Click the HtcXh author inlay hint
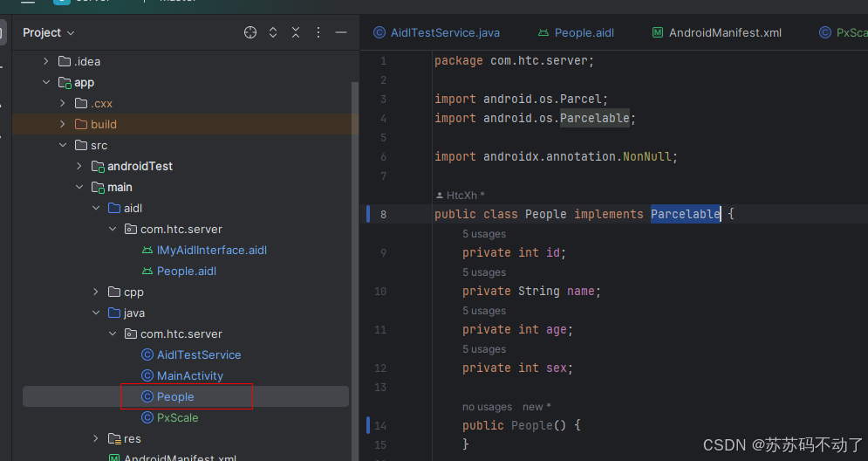The height and width of the screenshot is (461, 868). 461,195
